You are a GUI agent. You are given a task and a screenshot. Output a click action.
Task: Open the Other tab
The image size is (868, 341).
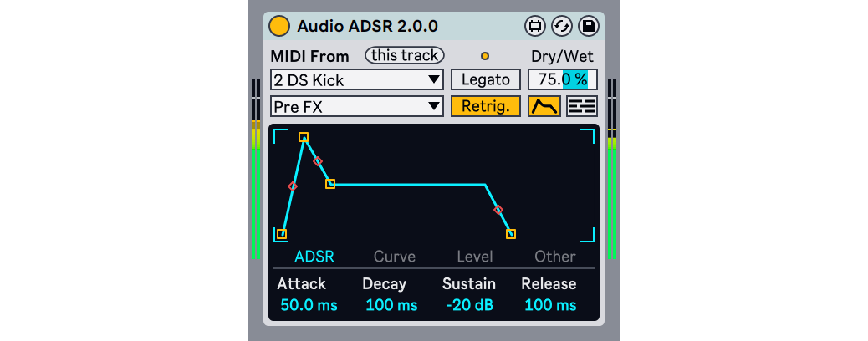pos(554,257)
